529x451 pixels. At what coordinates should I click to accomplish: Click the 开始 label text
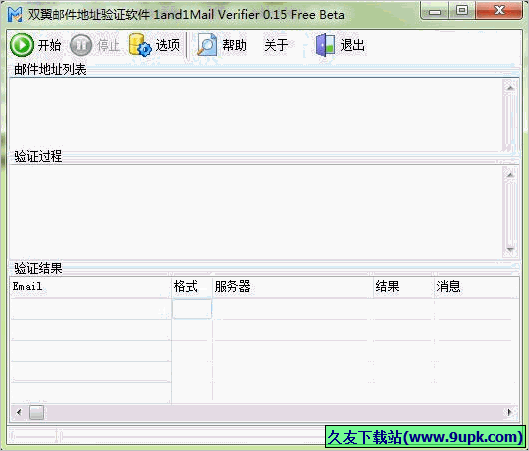(49, 45)
